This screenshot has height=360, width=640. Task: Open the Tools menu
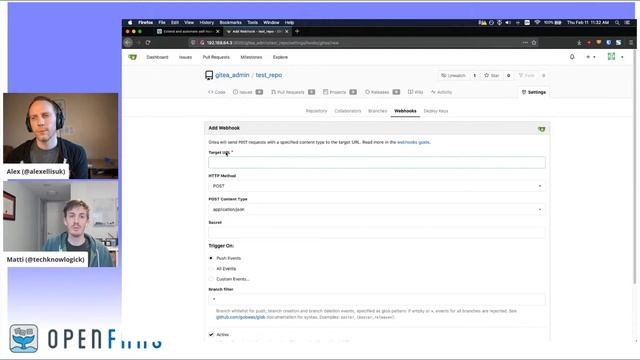point(252,22)
